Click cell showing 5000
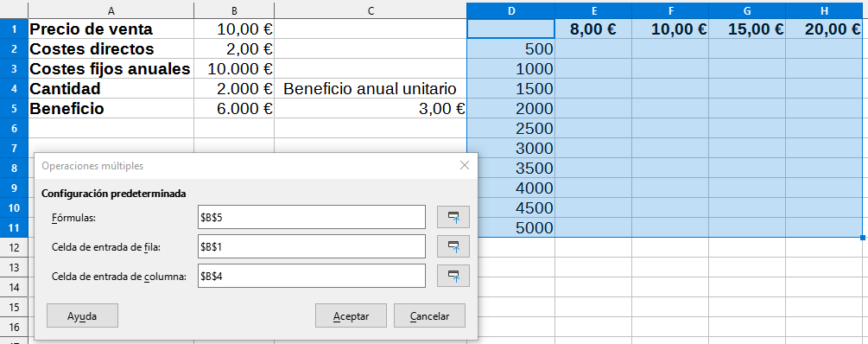868x344 pixels. point(516,227)
